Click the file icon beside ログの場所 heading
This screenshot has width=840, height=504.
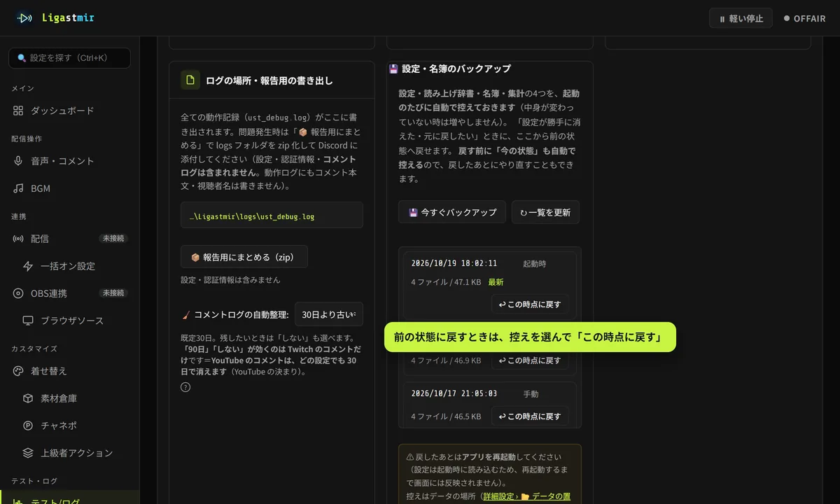pyautogui.click(x=190, y=80)
